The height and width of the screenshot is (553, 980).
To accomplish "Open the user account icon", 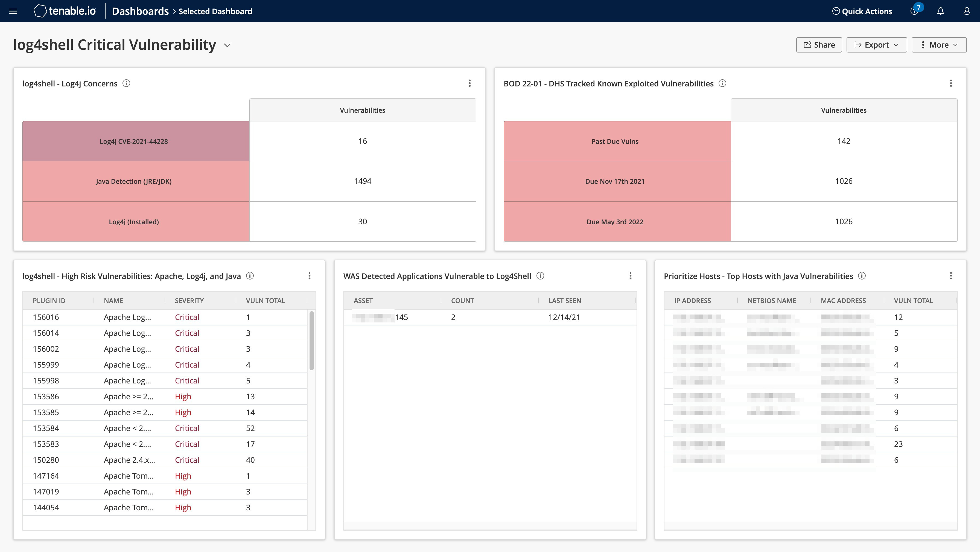I will 966,11.
